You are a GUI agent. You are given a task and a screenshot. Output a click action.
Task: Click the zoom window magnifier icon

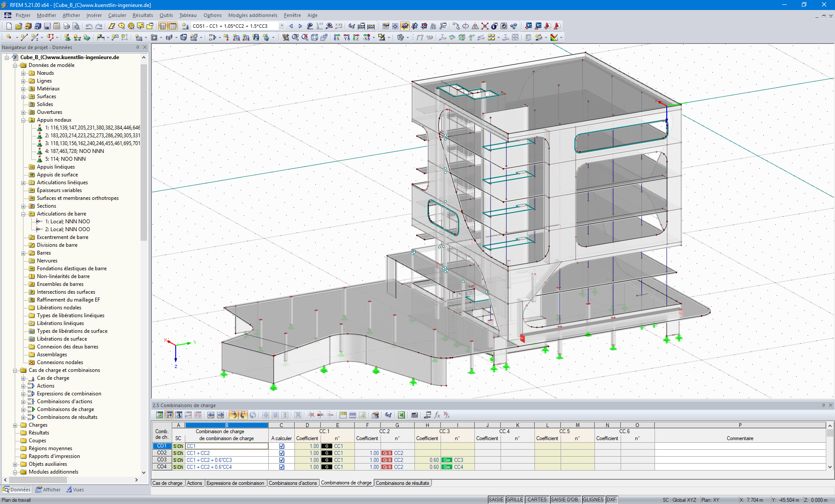point(295,37)
